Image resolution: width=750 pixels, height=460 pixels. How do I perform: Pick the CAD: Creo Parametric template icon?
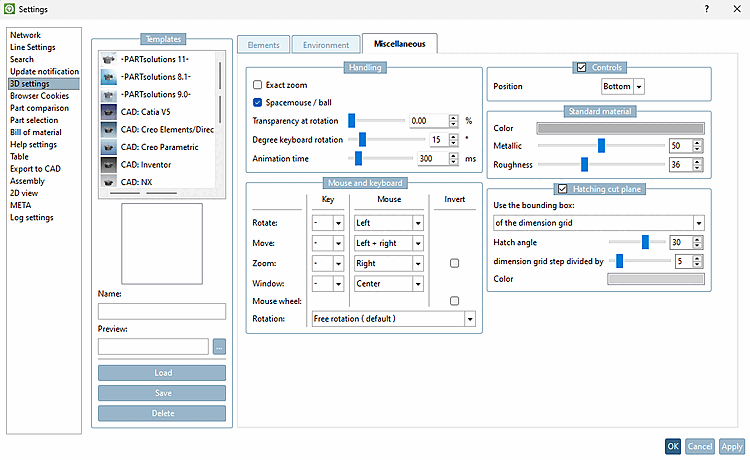click(109, 147)
